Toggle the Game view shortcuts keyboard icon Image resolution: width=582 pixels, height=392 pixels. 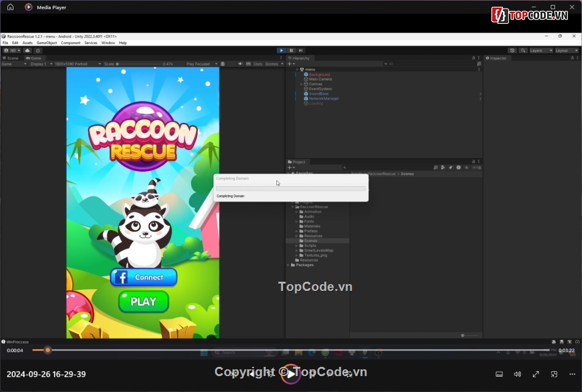248,64
